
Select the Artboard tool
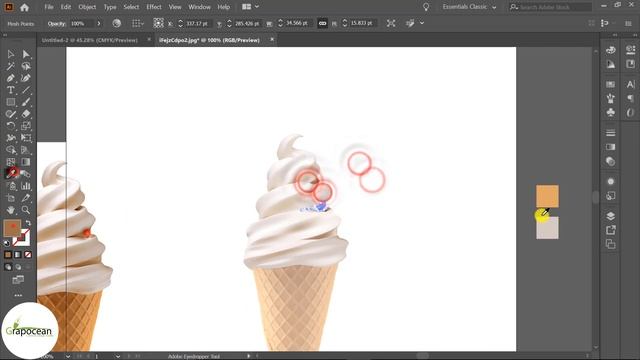click(11, 198)
